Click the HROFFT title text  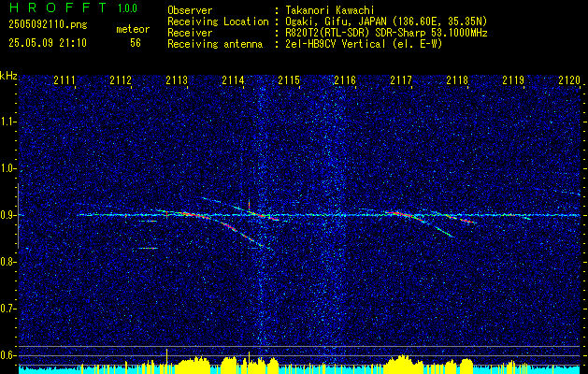click(58, 7)
